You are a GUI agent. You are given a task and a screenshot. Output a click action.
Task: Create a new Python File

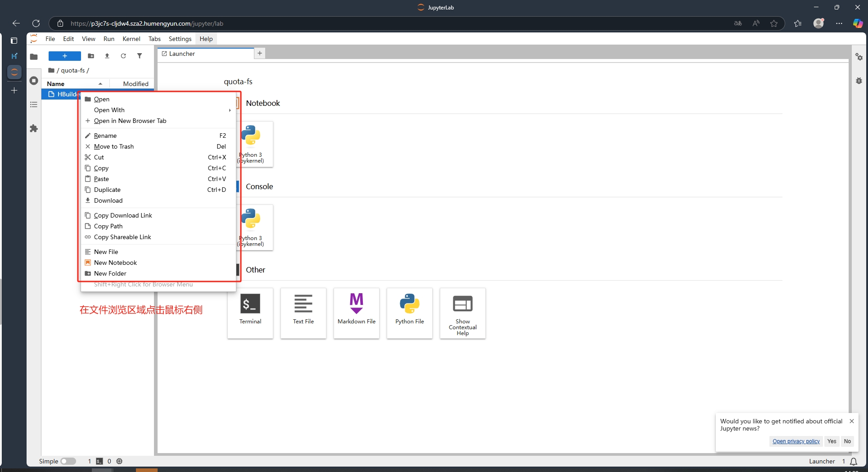410,313
